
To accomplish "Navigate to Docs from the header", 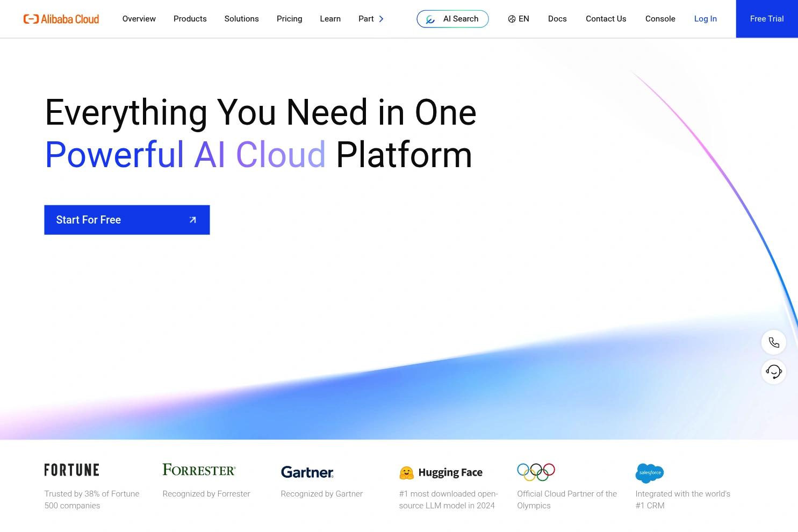I will 557,19.
